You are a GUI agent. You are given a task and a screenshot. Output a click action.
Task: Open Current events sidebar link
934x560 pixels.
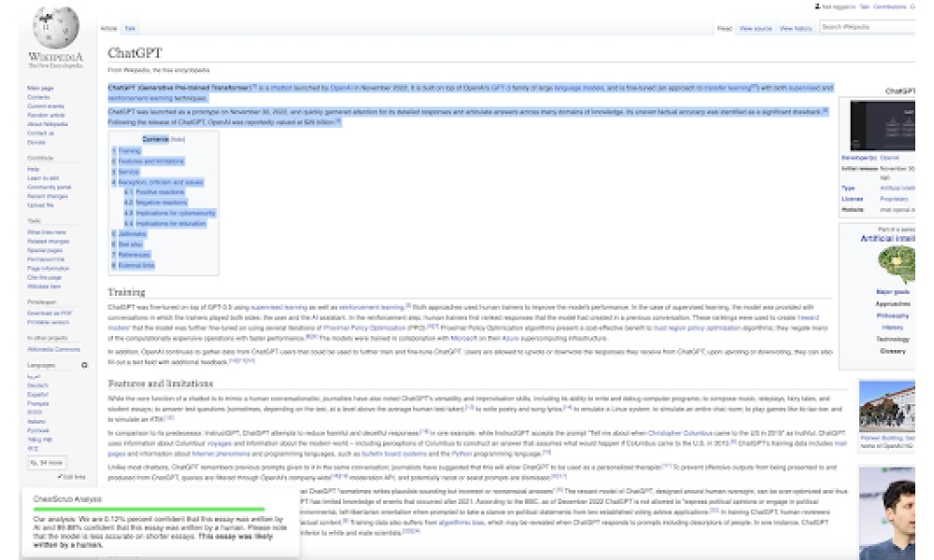(x=45, y=105)
